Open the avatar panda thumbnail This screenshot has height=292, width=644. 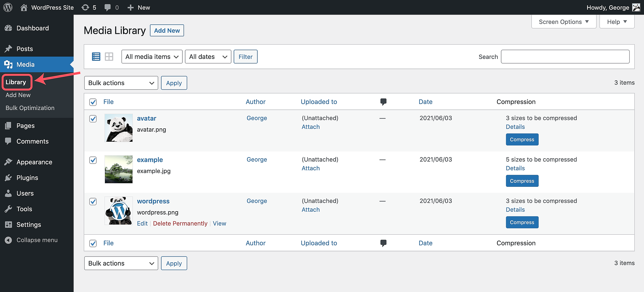tap(118, 128)
